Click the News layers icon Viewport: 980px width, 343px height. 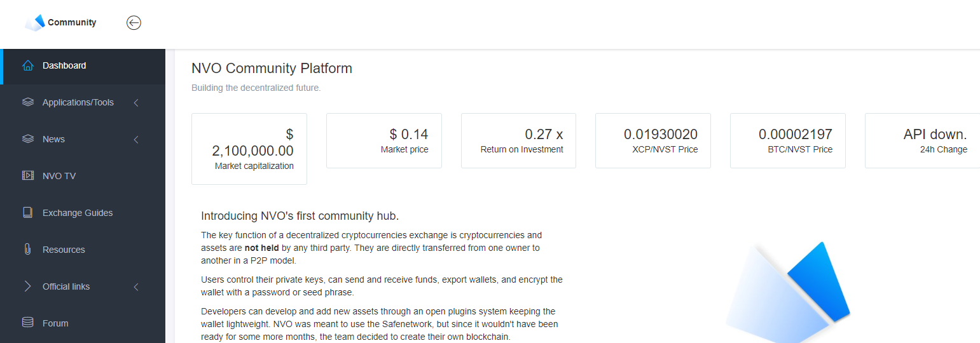pyautogui.click(x=27, y=139)
